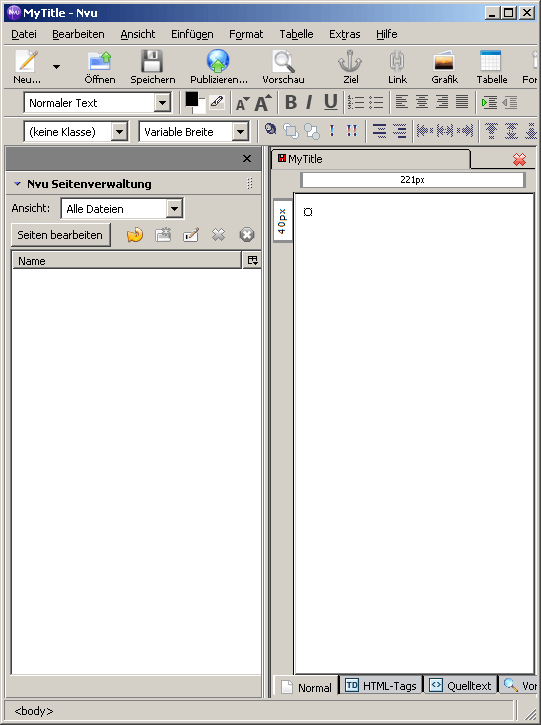Insert a table with the Tabelle icon
Image resolution: width=541 pixels, height=725 pixels.
[x=491, y=61]
